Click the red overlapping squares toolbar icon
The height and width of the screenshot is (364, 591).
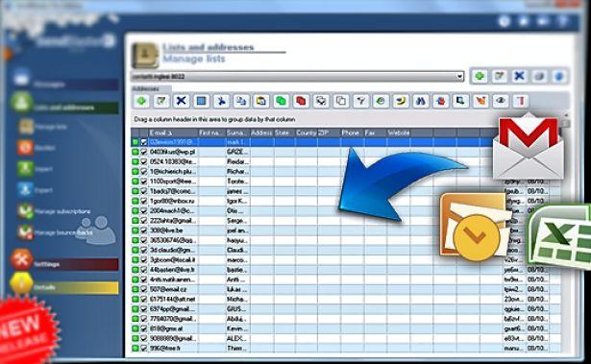click(301, 101)
